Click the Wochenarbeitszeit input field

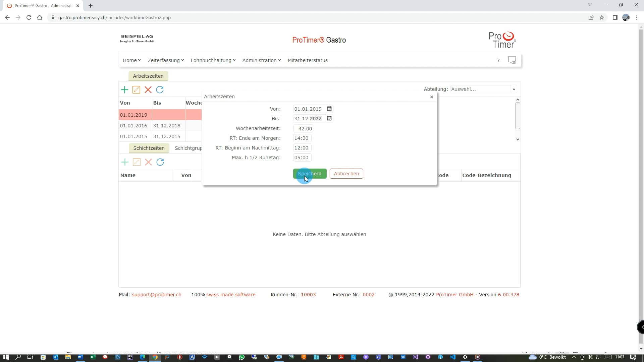(303, 128)
